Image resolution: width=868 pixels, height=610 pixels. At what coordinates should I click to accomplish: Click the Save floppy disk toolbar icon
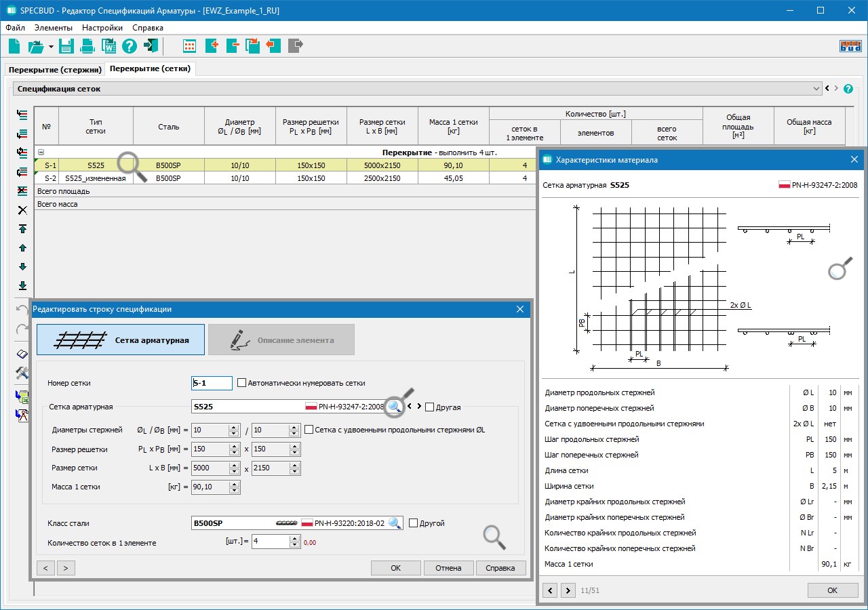pos(66,46)
